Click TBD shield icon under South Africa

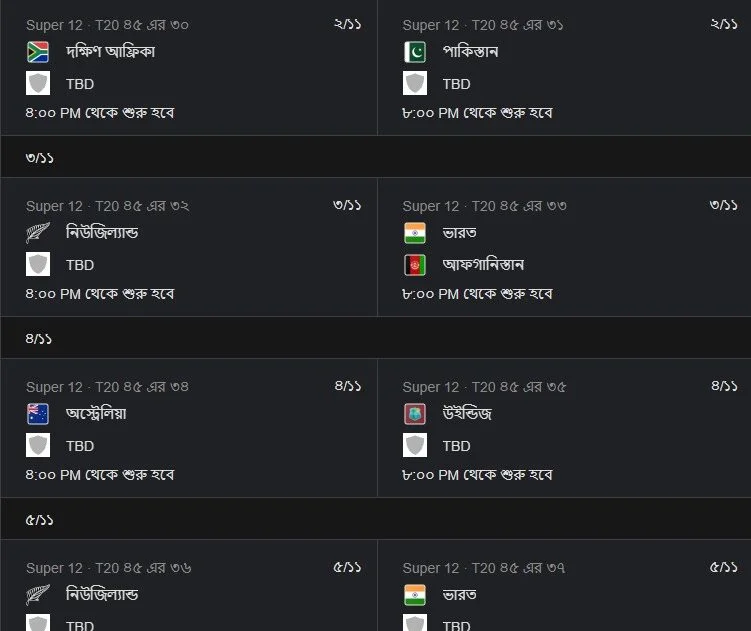(x=38, y=83)
